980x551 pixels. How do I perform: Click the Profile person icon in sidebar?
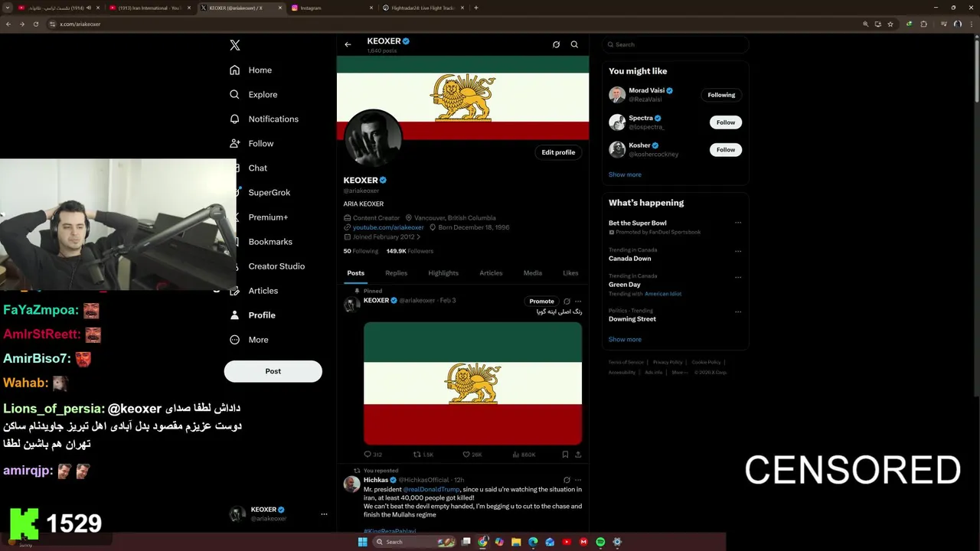(x=234, y=315)
